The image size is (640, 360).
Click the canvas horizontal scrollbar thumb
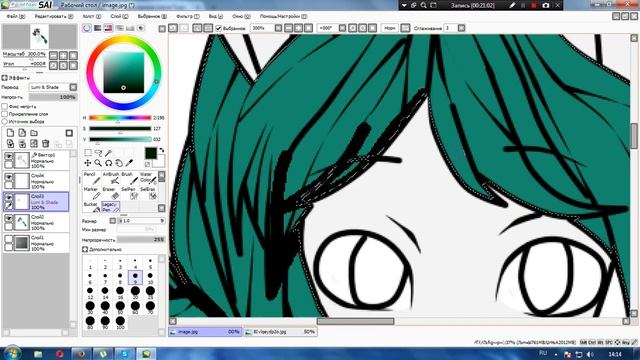pyautogui.click(x=356, y=321)
